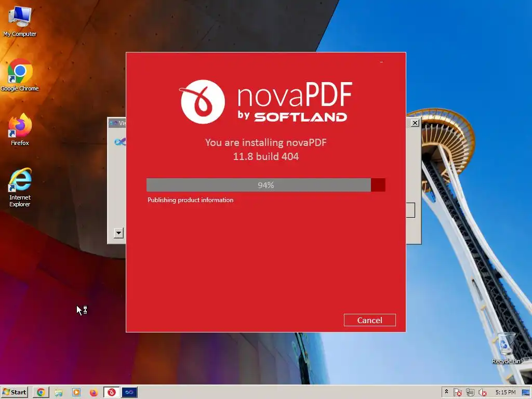Open muted volume tray icon
This screenshot has width=532, height=399.
pos(482,393)
